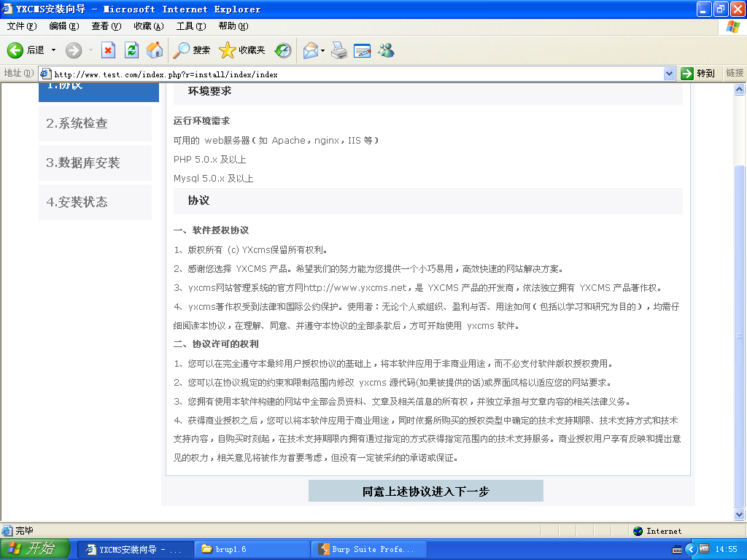Switch to the YXCMS安装向导 taskbar button

(134, 550)
